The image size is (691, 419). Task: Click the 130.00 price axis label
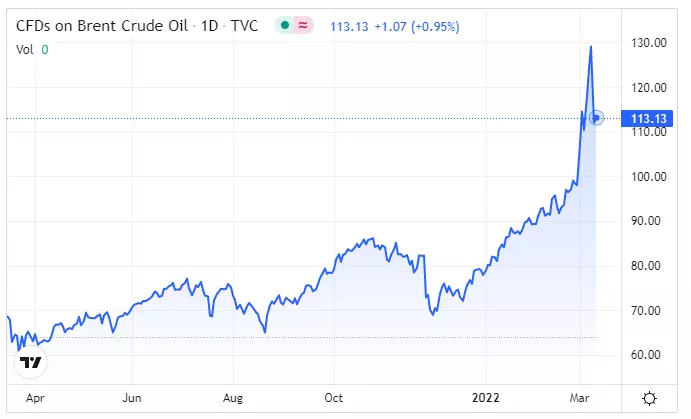pos(649,43)
